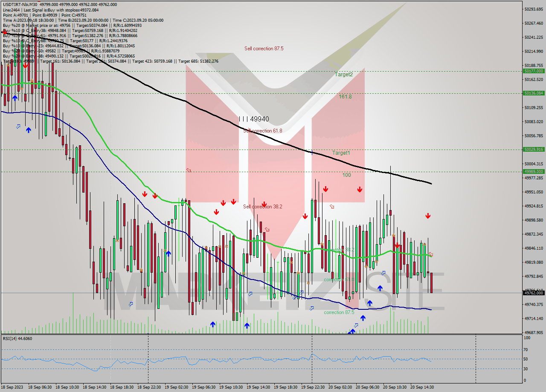Viewport: 546px width, 392px height.
Task: Click the RSI 50 level label
Action: (526, 359)
